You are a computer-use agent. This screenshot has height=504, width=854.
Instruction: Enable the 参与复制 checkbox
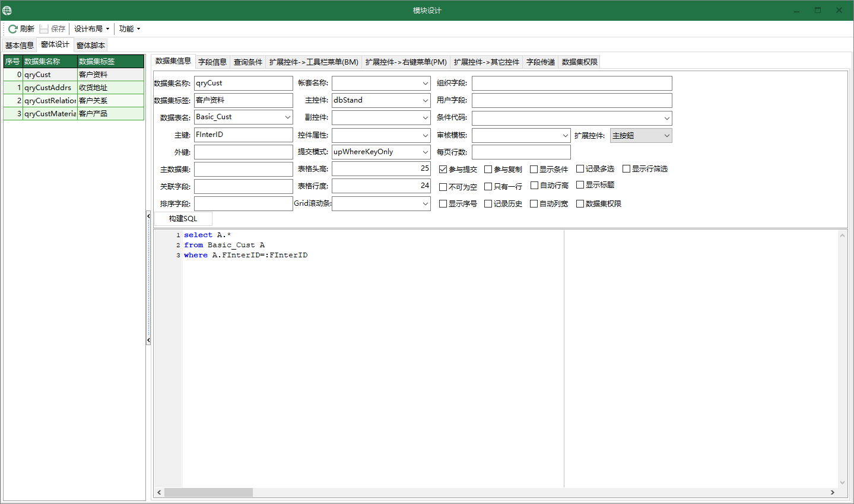488,169
